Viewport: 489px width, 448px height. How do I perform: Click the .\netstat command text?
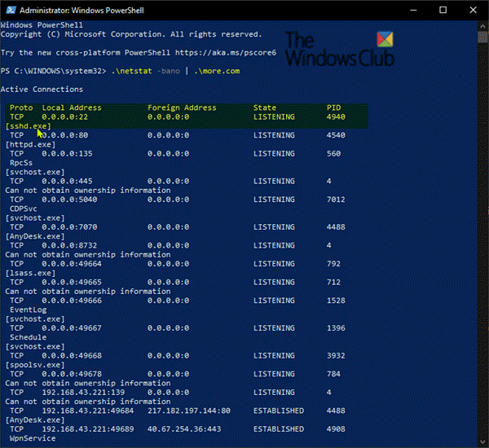point(131,71)
